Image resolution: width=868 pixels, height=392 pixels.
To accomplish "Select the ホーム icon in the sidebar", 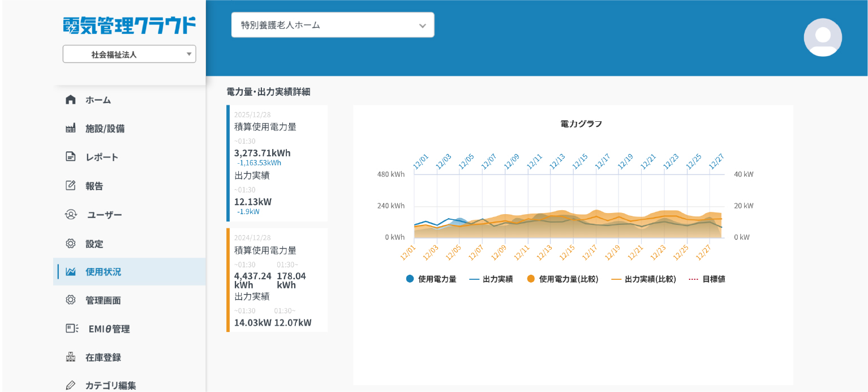I will (x=70, y=100).
